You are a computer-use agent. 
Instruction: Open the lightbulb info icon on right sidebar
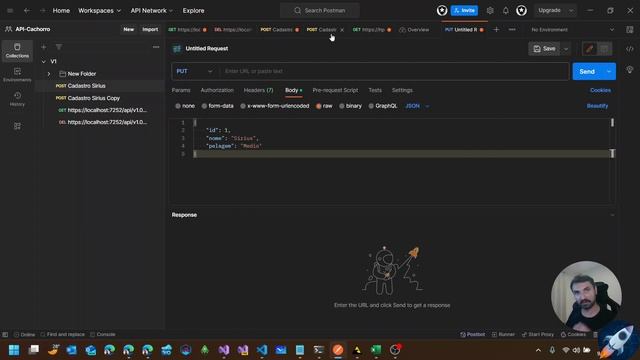[x=630, y=69]
